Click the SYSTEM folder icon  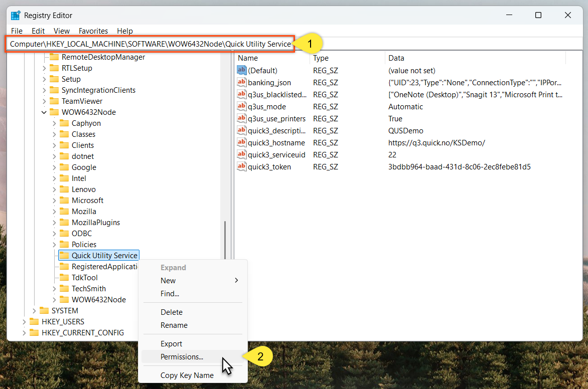click(44, 311)
